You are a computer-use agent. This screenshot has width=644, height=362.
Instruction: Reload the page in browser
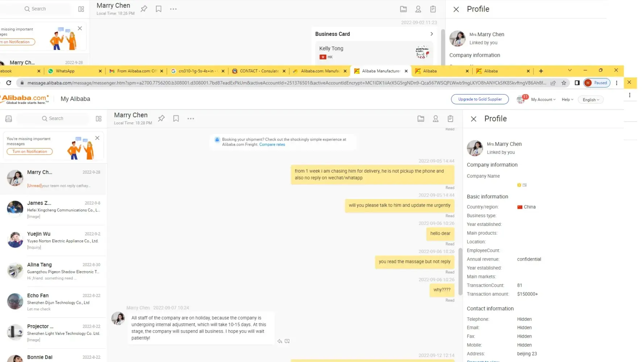(x=9, y=83)
